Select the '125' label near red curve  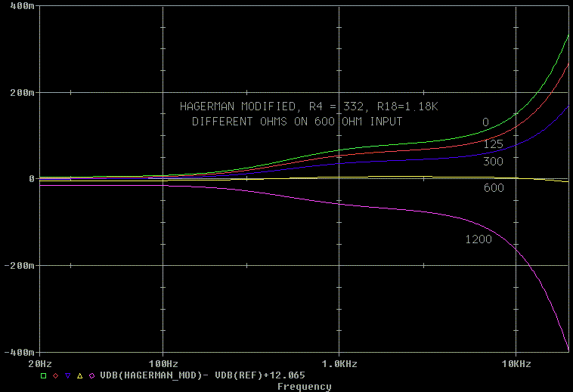pos(494,144)
